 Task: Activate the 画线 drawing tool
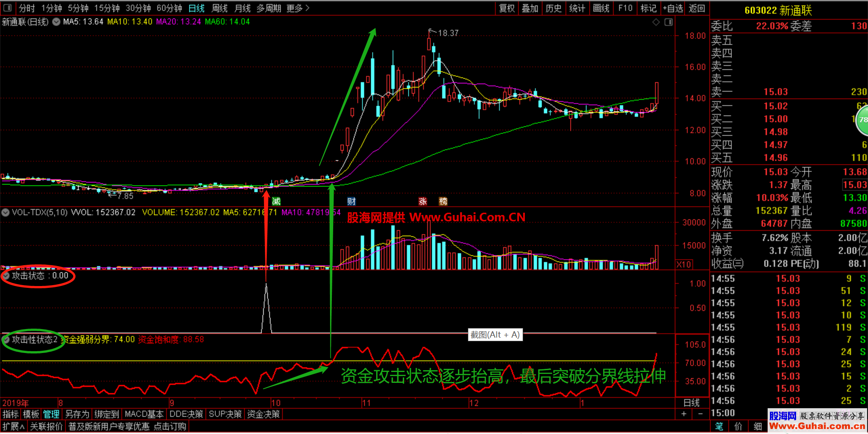(601, 8)
